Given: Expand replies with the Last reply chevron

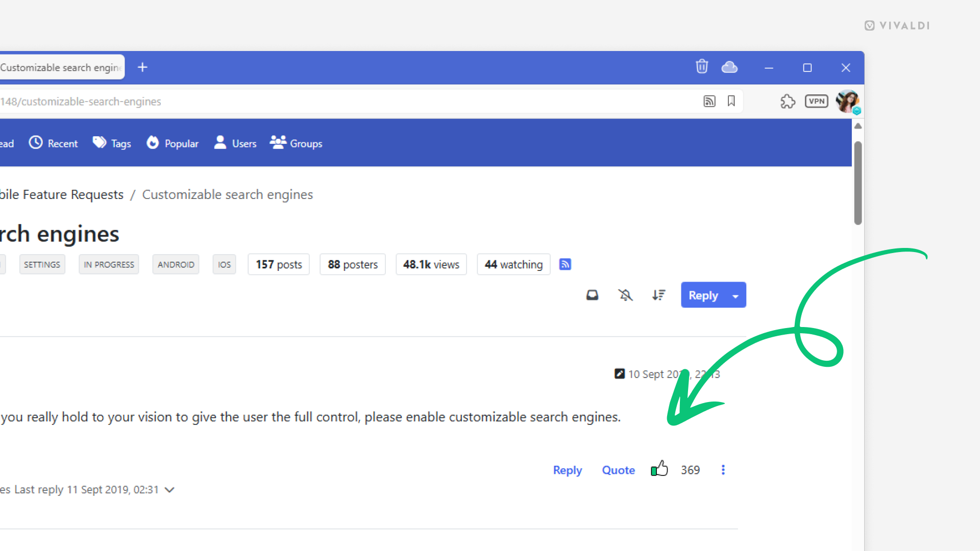Looking at the screenshot, I should click(170, 490).
